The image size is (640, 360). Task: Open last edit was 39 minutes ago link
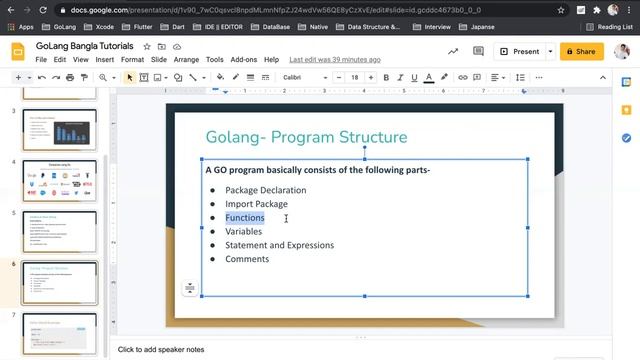335,60
